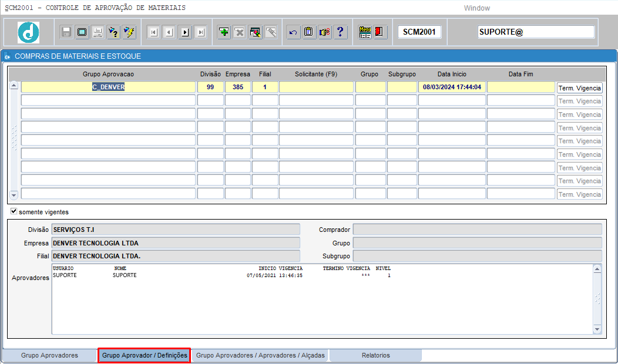Viewport: 618px width, 364px height.
Task: Click the Filial cell showing 1
Action: click(265, 87)
